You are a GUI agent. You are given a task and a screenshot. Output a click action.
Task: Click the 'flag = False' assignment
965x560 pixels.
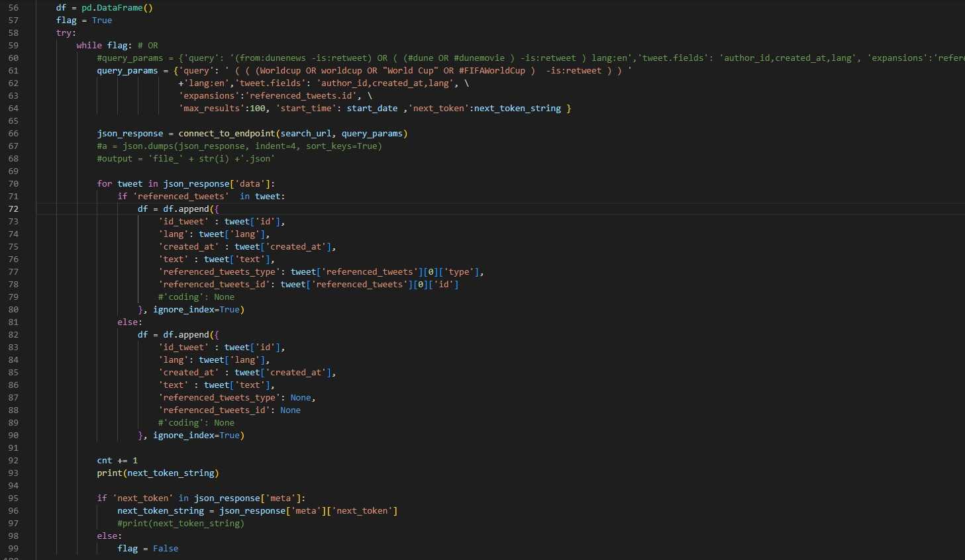coord(148,549)
